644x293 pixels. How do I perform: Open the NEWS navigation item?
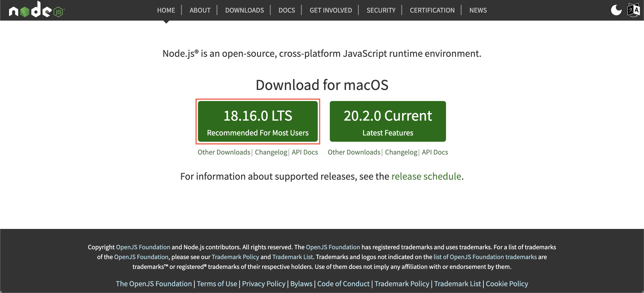(x=478, y=10)
